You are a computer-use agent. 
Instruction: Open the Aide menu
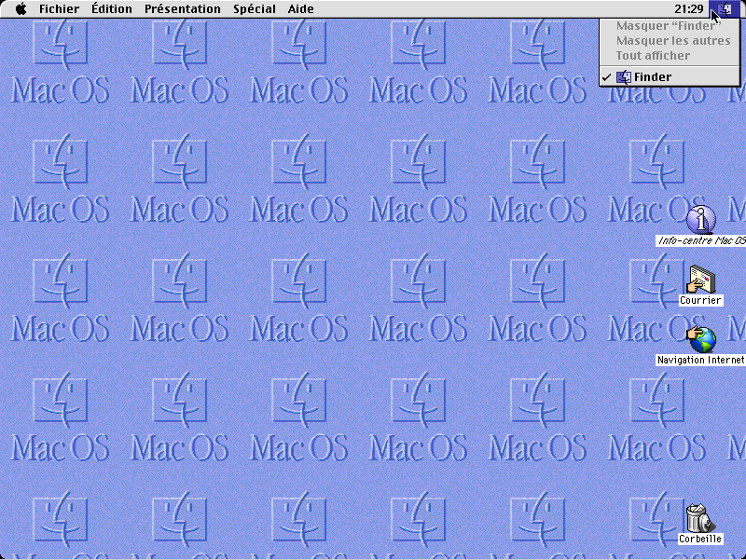pyautogui.click(x=300, y=9)
